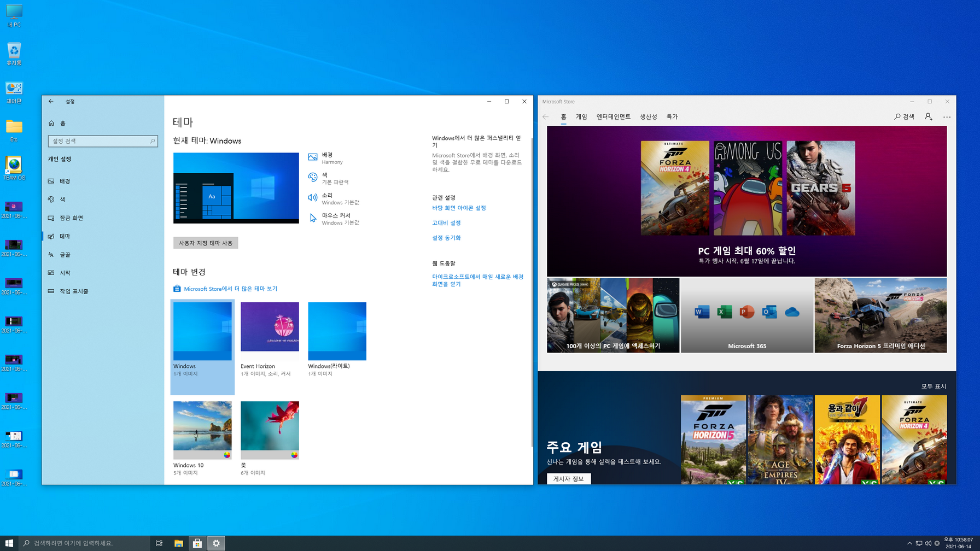Image resolution: width=980 pixels, height=551 pixels.
Task: Open the more options (…) menu in Store
Action: tap(947, 116)
